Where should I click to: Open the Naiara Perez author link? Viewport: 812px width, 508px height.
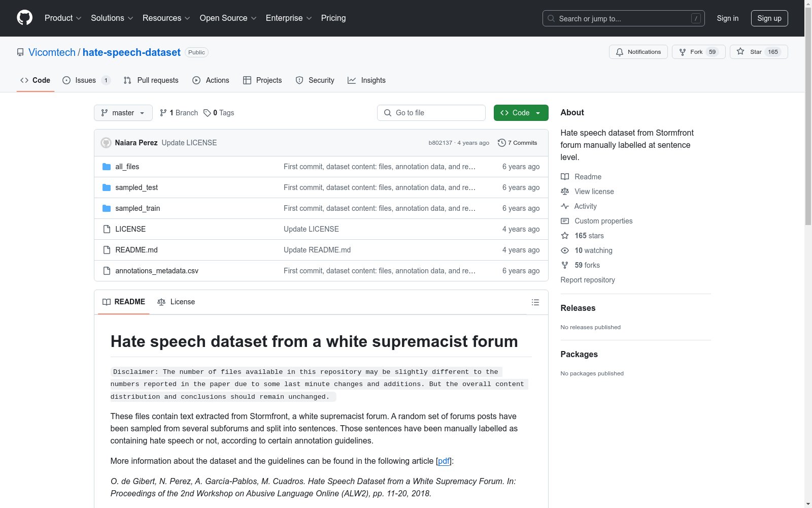click(x=136, y=143)
